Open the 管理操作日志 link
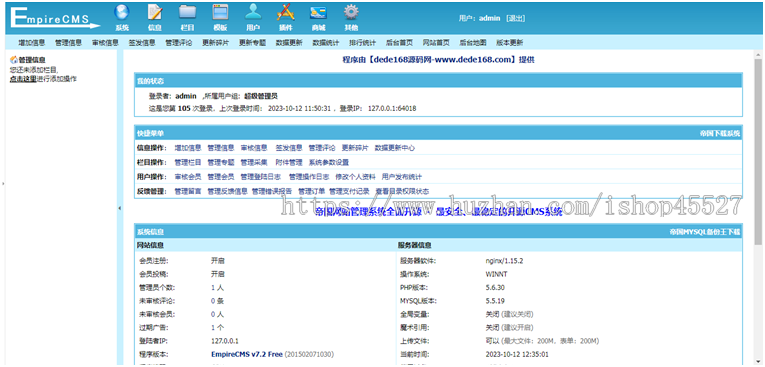The height and width of the screenshot is (367, 765). (309, 177)
